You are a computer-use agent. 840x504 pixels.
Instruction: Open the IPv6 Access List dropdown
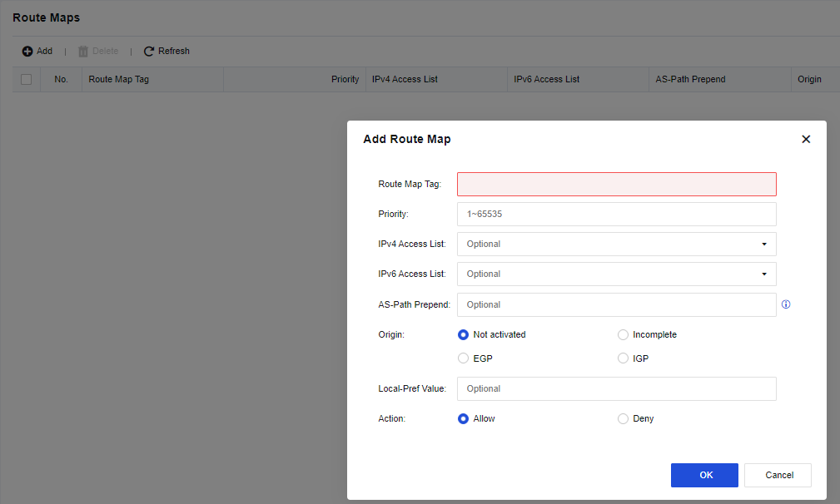(616, 274)
